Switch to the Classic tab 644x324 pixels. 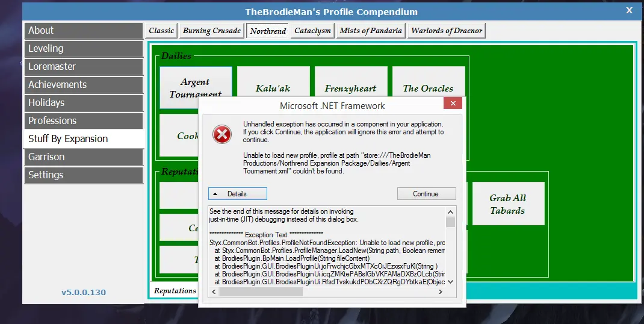point(161,31)
